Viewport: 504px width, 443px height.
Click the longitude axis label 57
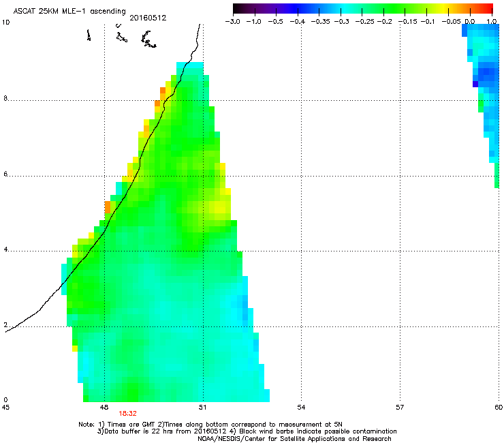[x=400, y=408]
